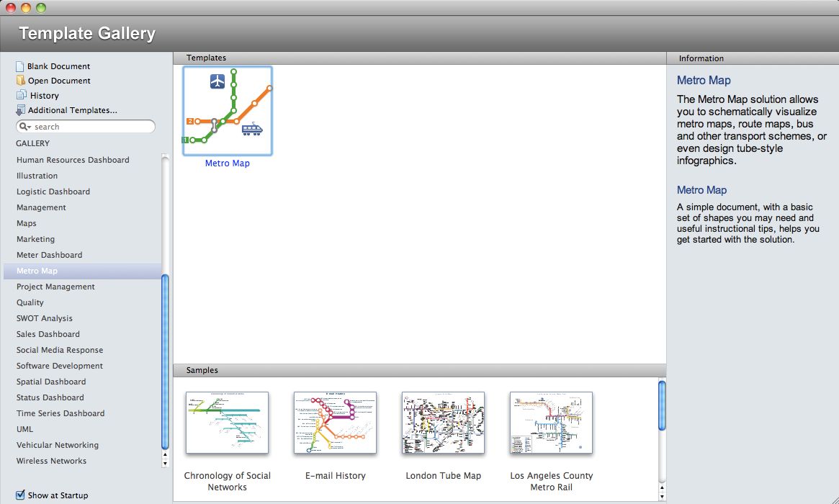Open Chronology of Social Networks sample

pos(227,423)
